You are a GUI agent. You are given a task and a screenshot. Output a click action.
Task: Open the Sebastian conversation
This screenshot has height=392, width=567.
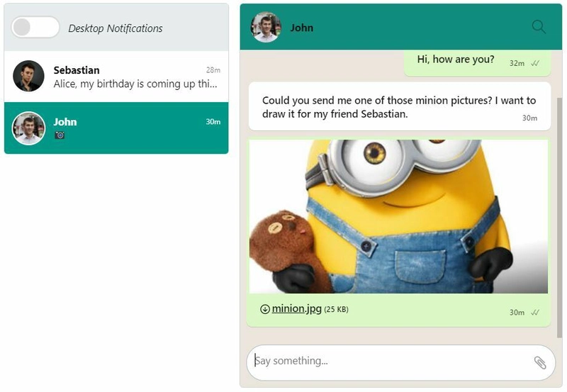tap(116, 77)
